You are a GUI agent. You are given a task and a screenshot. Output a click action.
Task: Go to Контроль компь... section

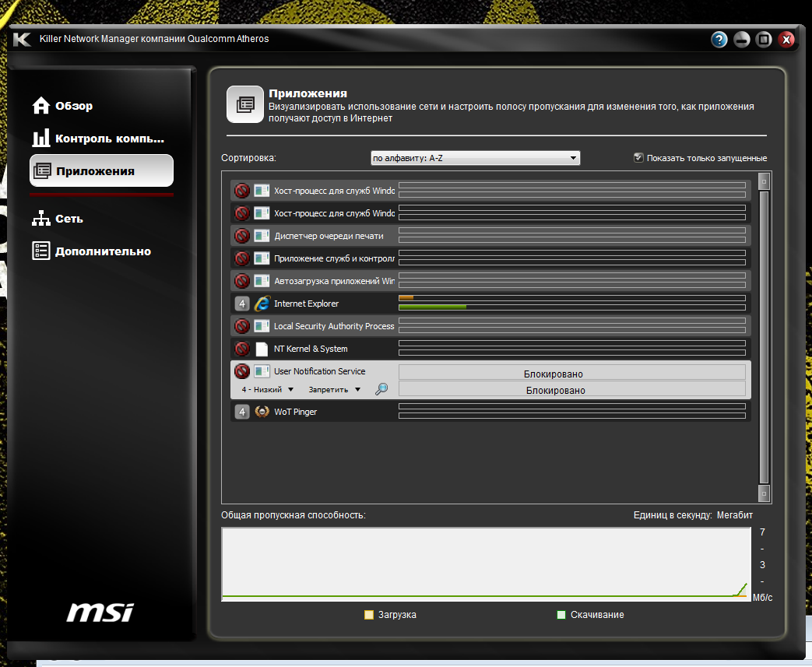[x=98, y=139]
